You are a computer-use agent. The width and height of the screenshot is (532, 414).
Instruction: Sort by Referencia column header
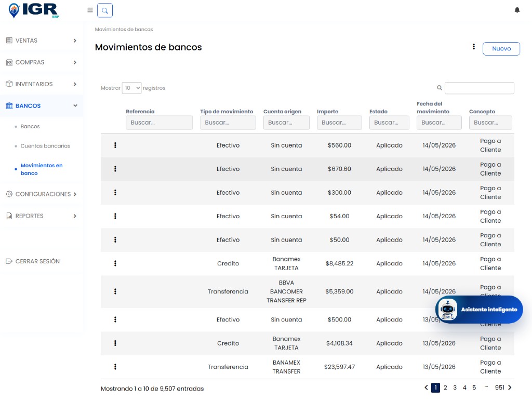click(140, 111)
